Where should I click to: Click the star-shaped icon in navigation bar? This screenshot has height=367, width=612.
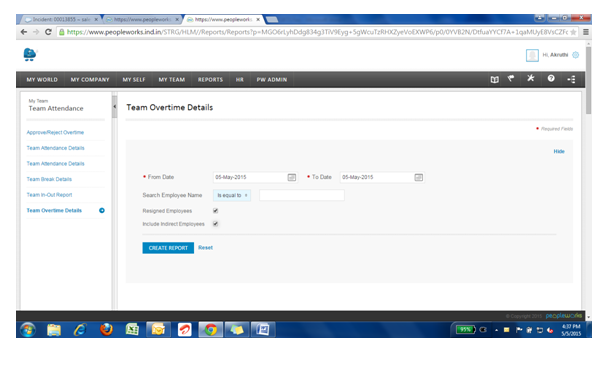(530, 78)
